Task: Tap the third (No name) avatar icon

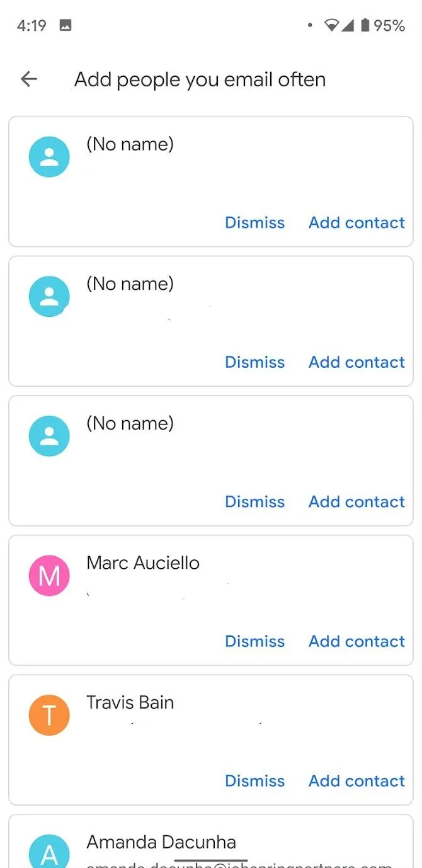Action: point(49,436)
